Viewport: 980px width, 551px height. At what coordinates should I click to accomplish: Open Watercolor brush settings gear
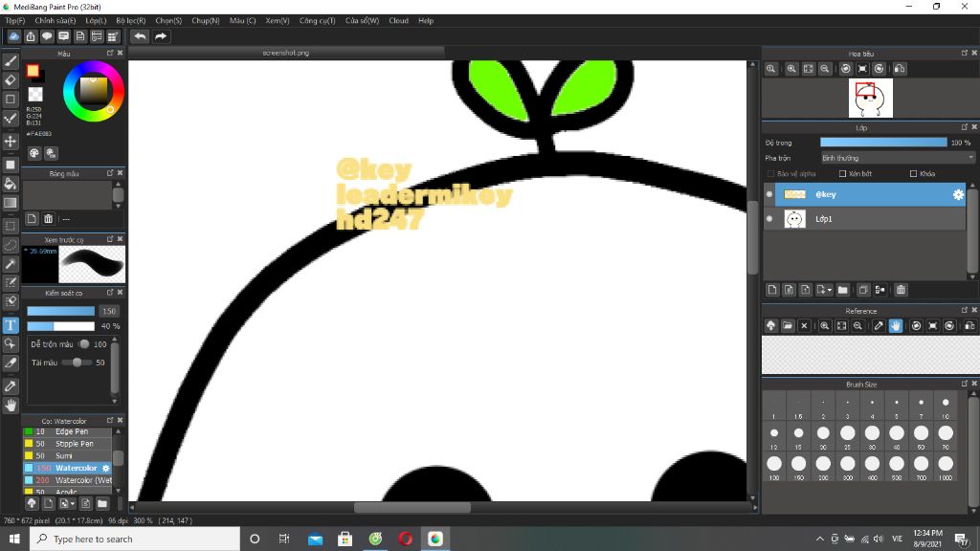(x=105, y=468)
